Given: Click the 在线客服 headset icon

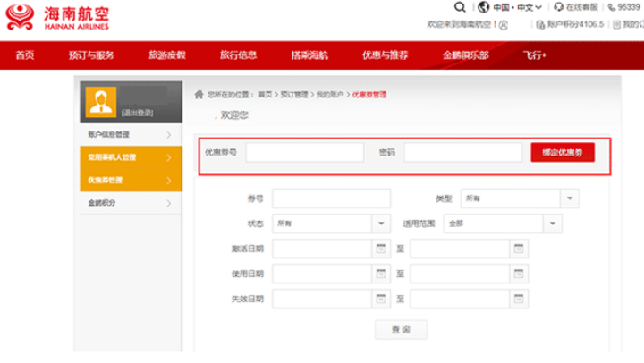Looking at the screenshot, I should coord(558,7).
